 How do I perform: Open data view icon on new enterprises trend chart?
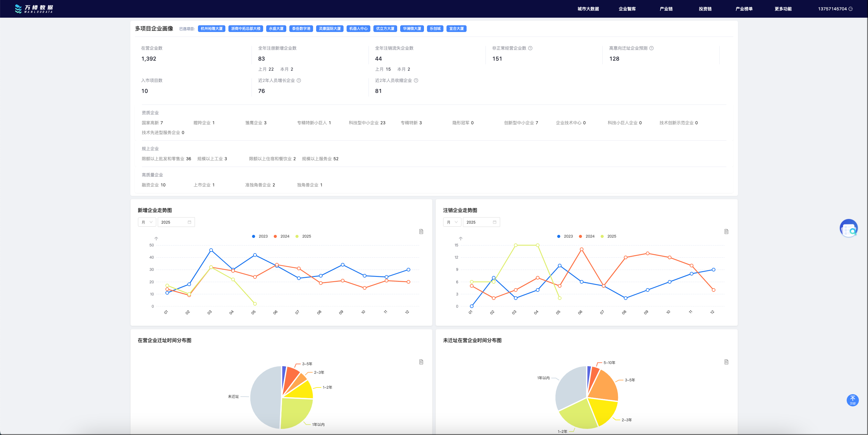click(x=421, y=232)
